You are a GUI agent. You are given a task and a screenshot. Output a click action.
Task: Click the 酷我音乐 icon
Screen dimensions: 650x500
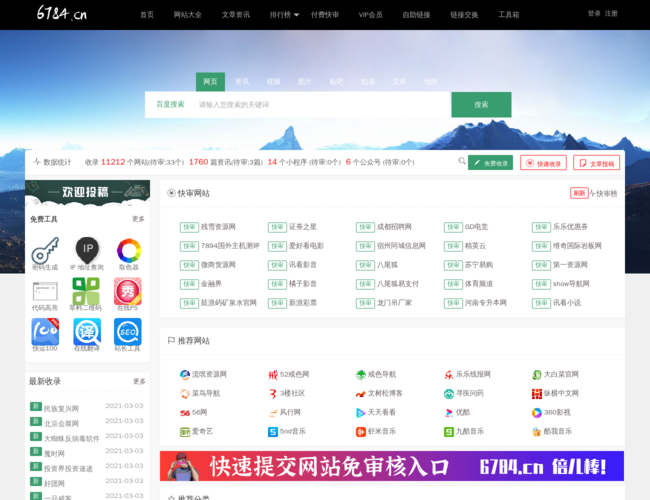[x=536, y=432]
